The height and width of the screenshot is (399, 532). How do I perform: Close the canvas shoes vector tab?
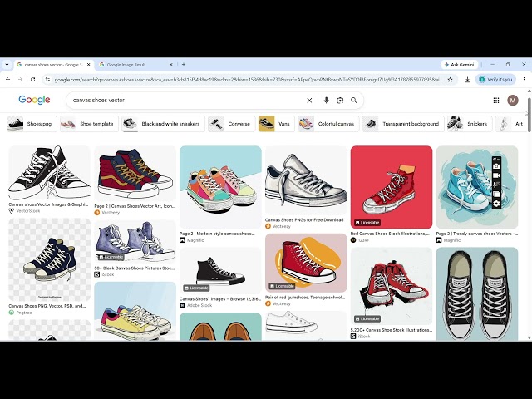(x=89, y=65)
